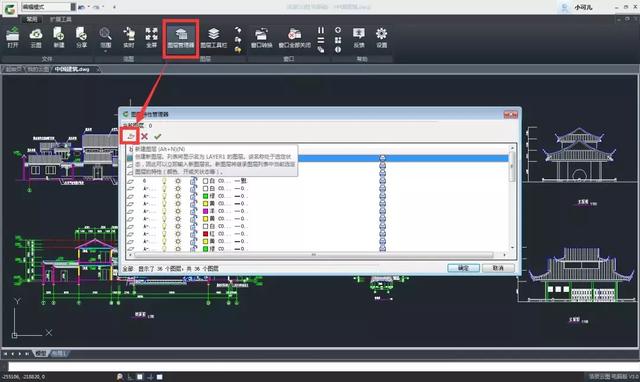Click the magenta color swatch in layer list
The height and width of the screenshot is (382, 640).
206,211
